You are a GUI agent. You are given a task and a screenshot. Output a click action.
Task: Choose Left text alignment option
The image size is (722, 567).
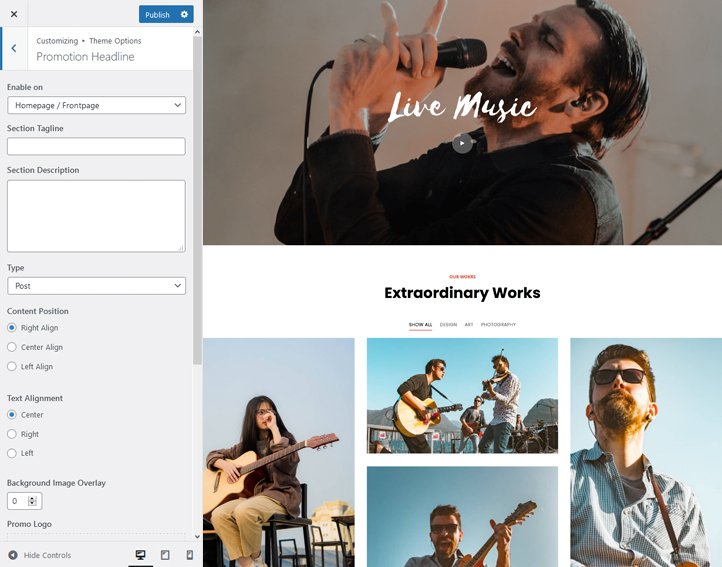point(12,453)
